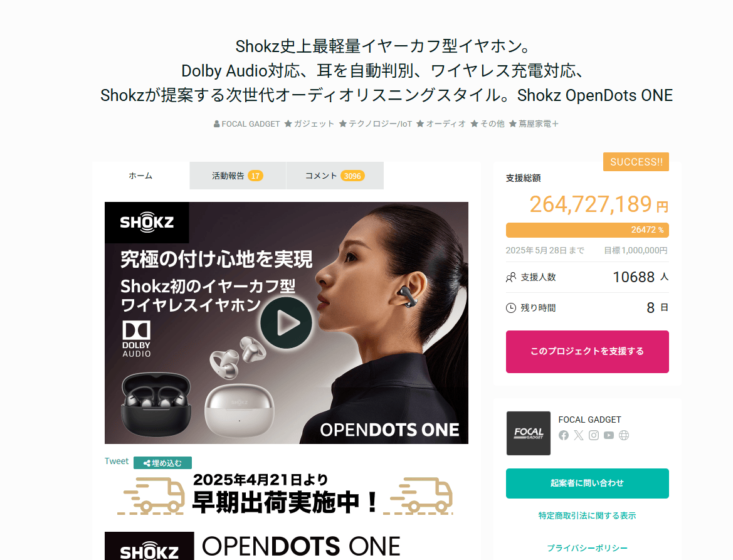733x560 pixels.
Task: Open the プライバシーポリシー link
Action: pyautogui.click(x=587, y=548)
